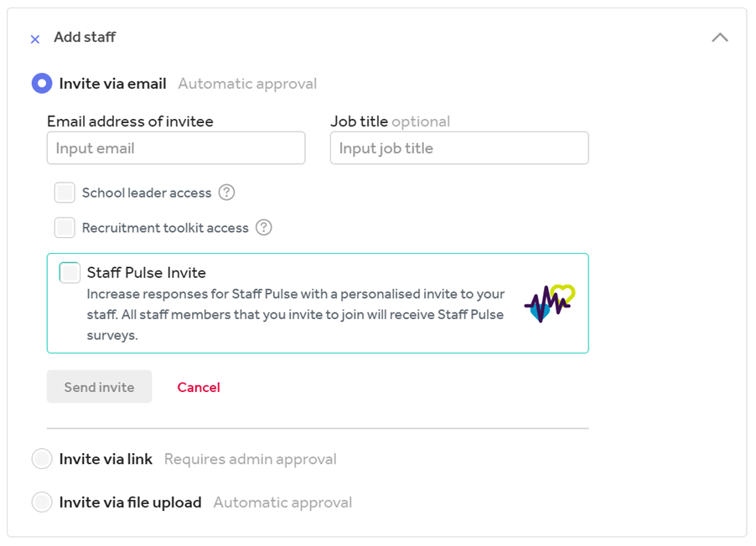
Task: Click the Requires admin approval text
Action: [x=249, y=459]
